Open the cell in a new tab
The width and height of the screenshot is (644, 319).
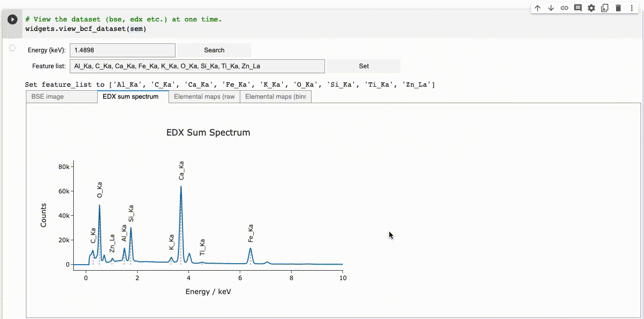tap(605, 8)
